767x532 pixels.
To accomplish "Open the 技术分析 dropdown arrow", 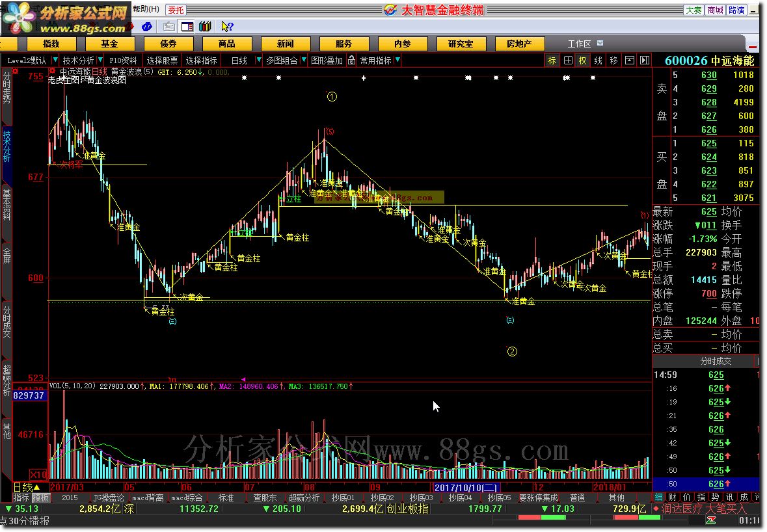I will tap(100, 60).
